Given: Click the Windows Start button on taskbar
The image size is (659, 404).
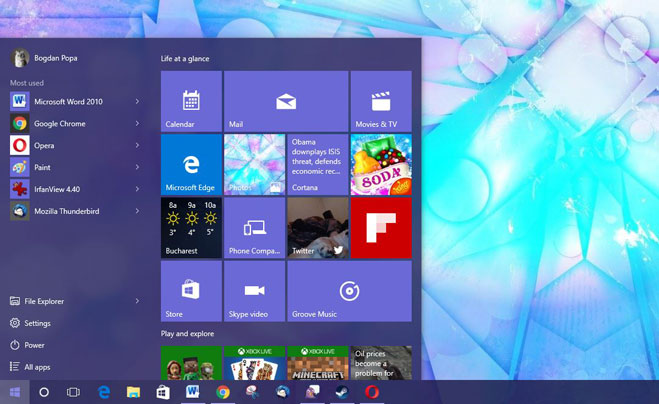Looking at the screenshot, I should point(15,392).
